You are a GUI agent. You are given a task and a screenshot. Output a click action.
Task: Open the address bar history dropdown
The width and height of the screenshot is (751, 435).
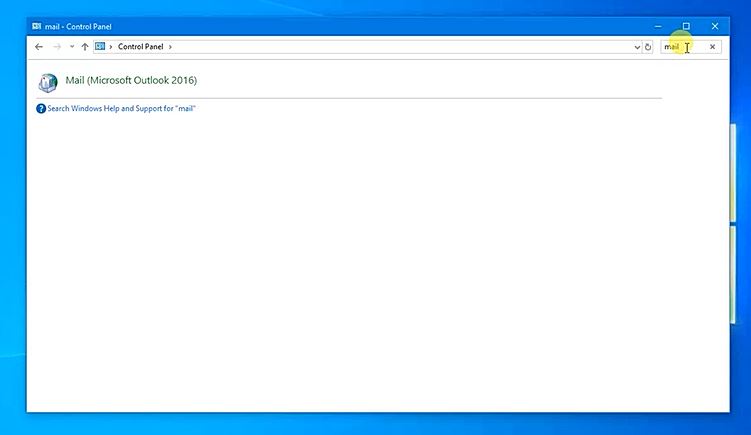point(637,47)
